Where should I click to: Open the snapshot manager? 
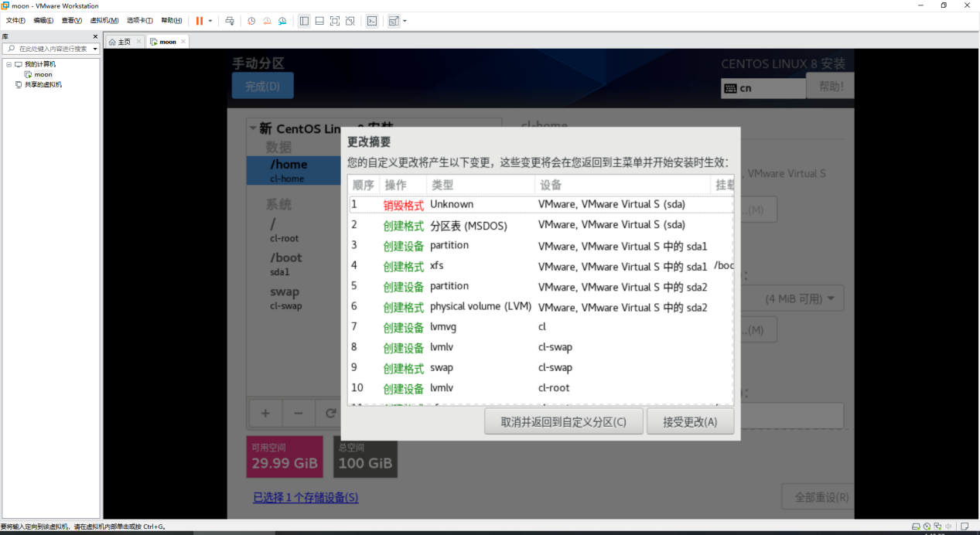[282, 21]
